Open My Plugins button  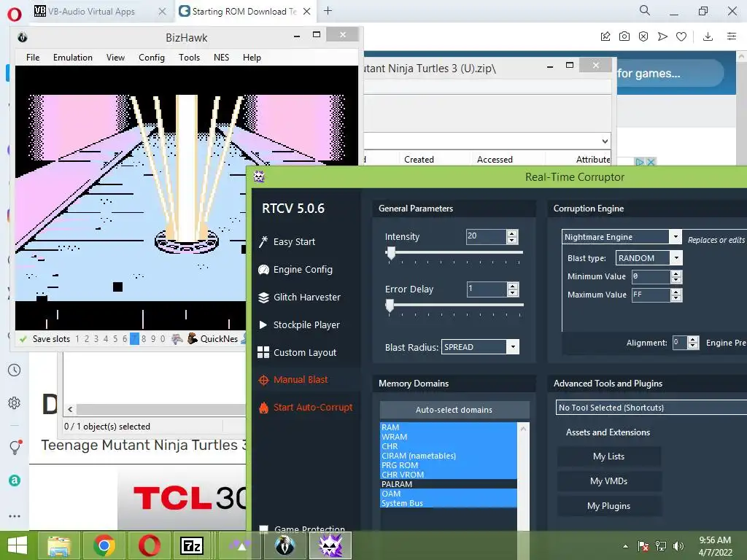tap(609, 506)
